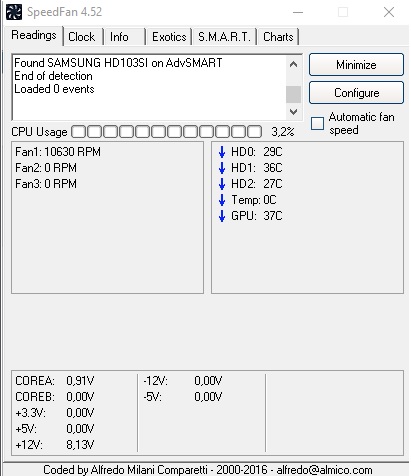Click the log scrollbar thumb

point(293,94)
